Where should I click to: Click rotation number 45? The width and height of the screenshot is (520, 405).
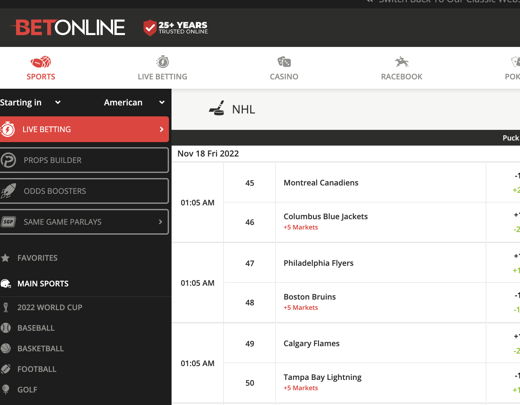pos(250,183)
